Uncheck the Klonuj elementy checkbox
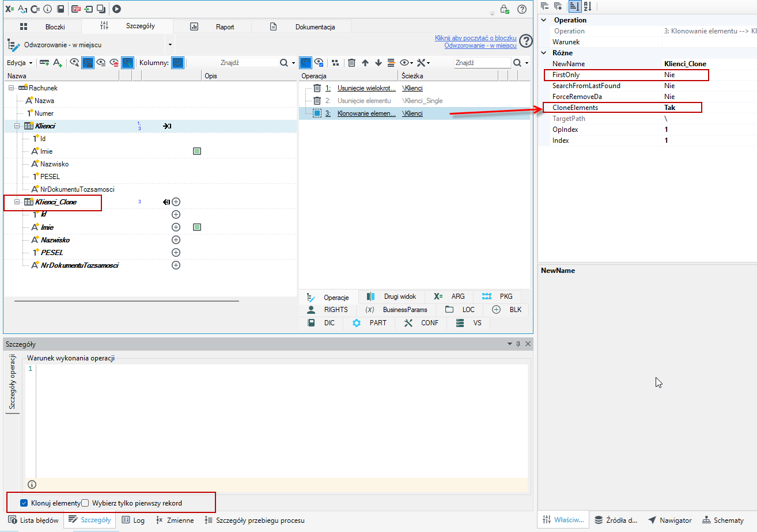 tap(24, 503)
